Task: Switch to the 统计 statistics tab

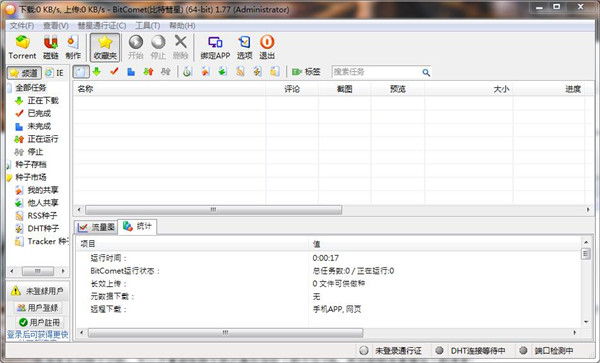Action: point(137,226)
